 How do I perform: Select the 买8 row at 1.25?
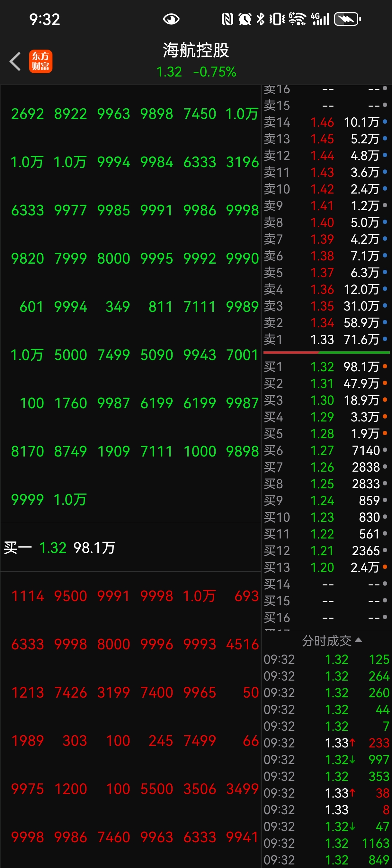(326, 484)
